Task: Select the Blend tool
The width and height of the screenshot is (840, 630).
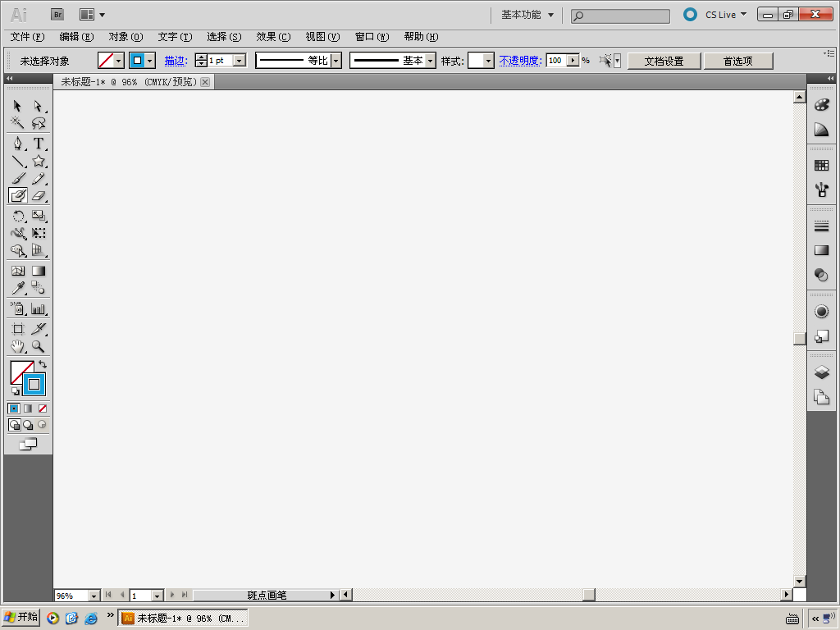Action: [38, 288]
